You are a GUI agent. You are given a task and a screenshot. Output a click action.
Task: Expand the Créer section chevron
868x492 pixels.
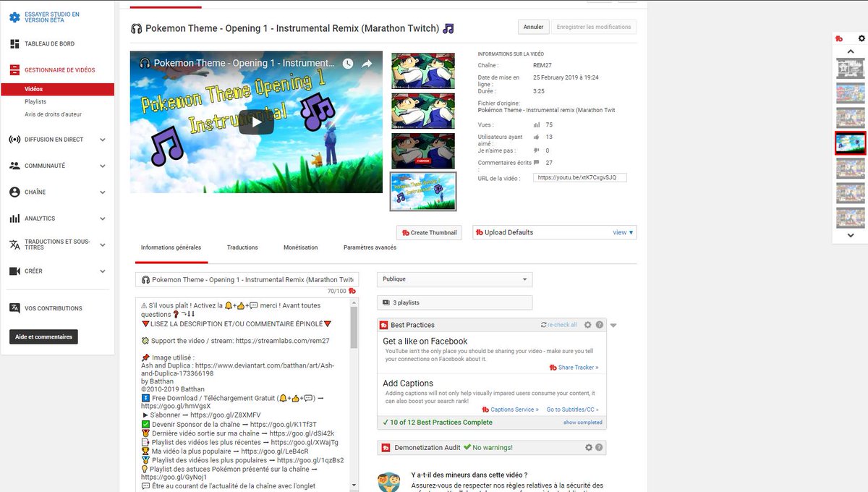point(103,271)
